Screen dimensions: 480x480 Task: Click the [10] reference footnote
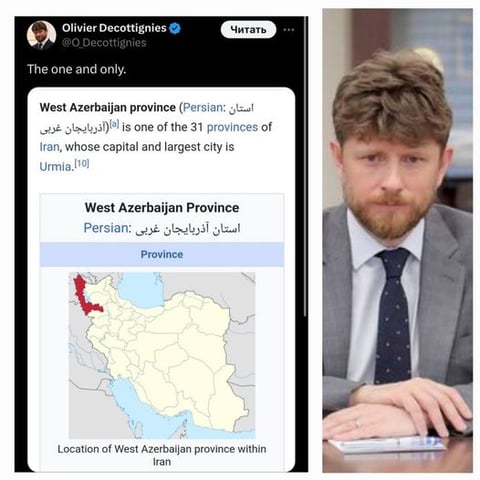tap(82, 164)
